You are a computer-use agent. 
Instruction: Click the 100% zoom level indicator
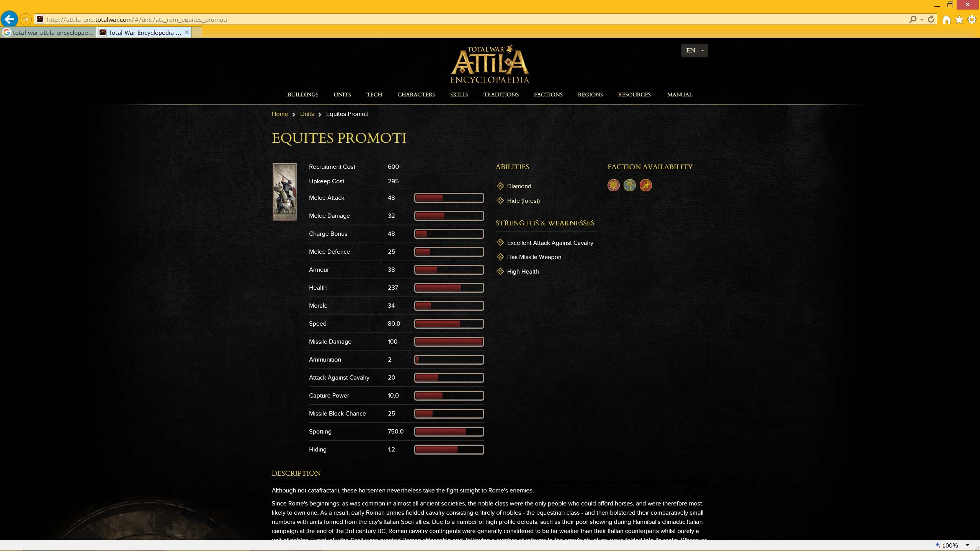949,545
